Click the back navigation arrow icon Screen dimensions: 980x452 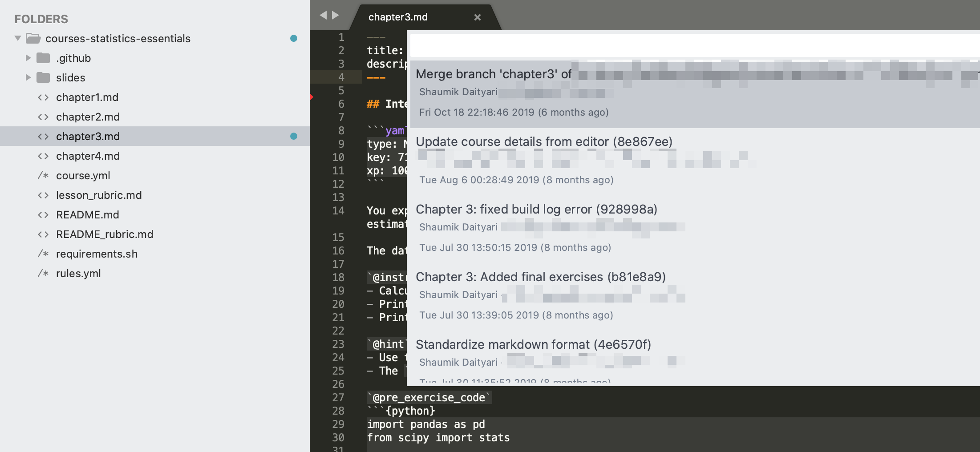click(323, 15)
